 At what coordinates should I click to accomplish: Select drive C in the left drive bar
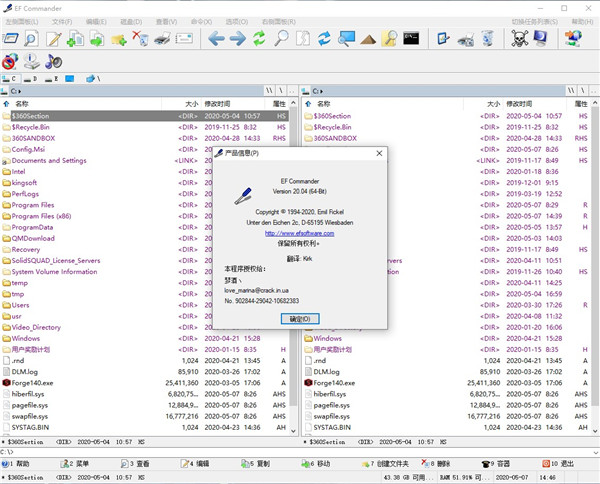point(13,77)
